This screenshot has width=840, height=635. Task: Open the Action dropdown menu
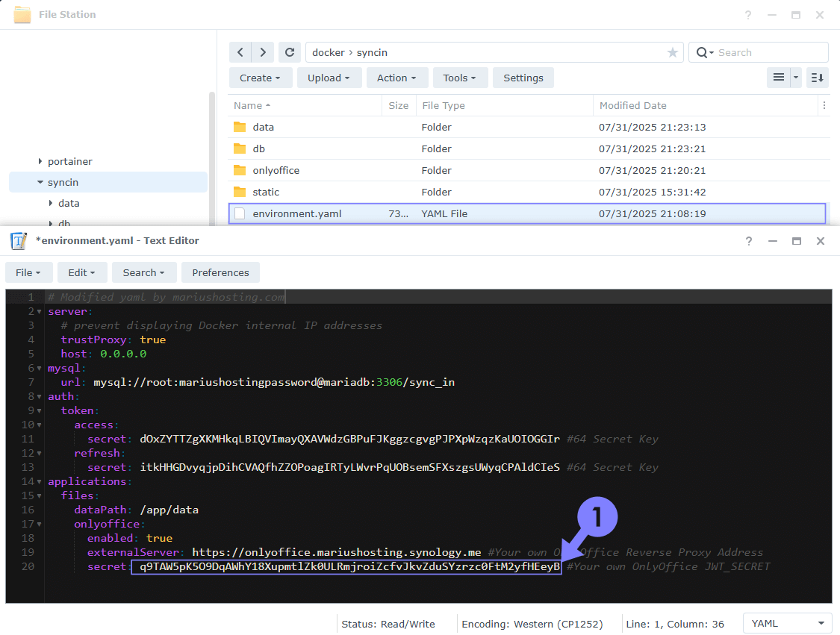tap(397, 78)
